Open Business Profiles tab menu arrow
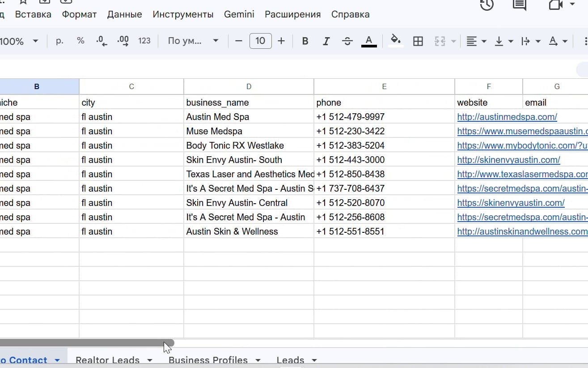This screenshot has height=368, width=588. (258, 360)
